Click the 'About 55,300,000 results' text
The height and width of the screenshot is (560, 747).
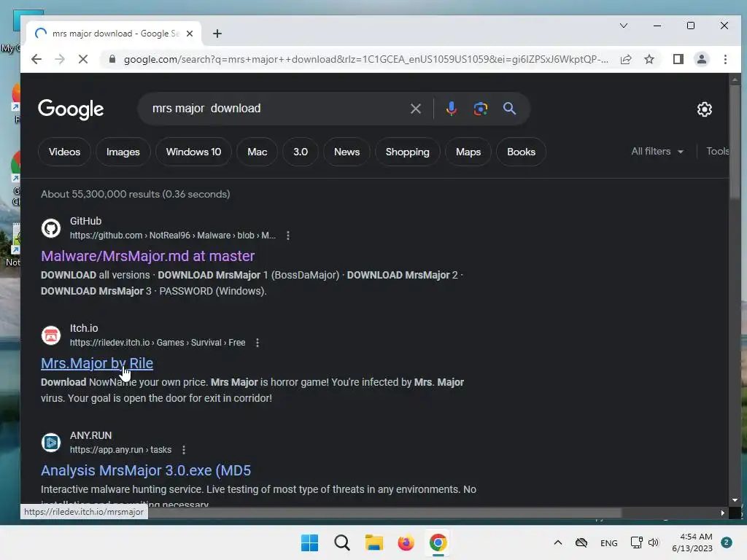coord(135,194)
